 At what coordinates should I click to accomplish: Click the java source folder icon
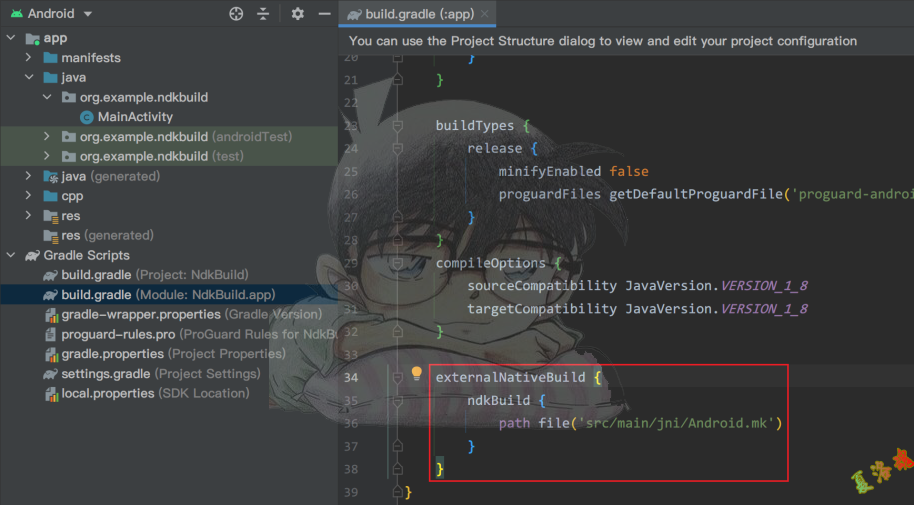50,78
